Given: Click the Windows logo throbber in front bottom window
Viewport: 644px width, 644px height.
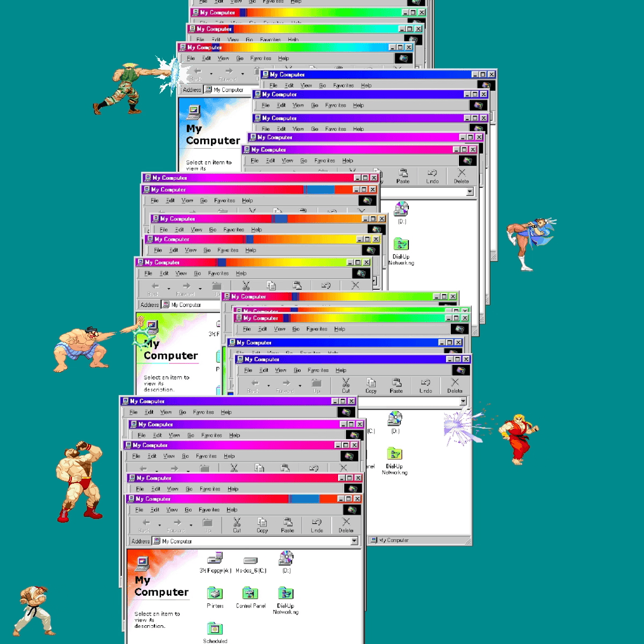Looking at the screenshot, I should pos(352,510).
